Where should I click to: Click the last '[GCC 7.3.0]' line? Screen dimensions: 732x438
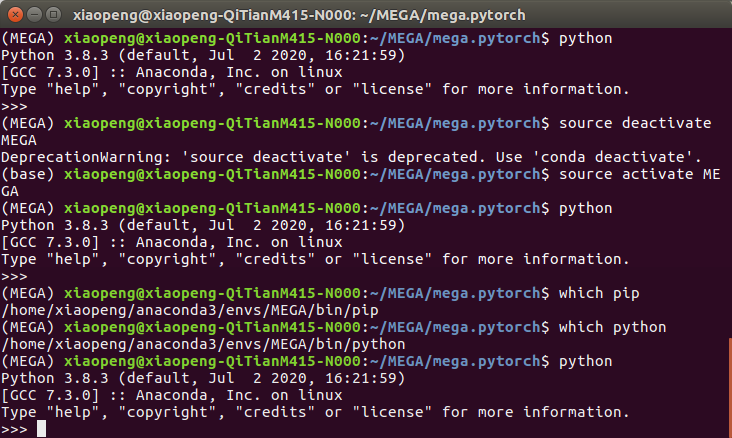[x=172, y=396]
